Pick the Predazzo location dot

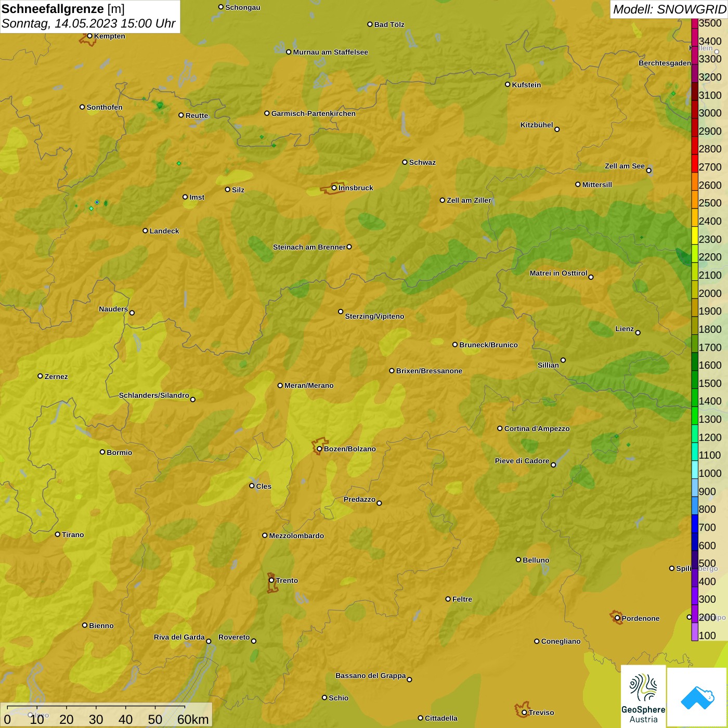379,503
